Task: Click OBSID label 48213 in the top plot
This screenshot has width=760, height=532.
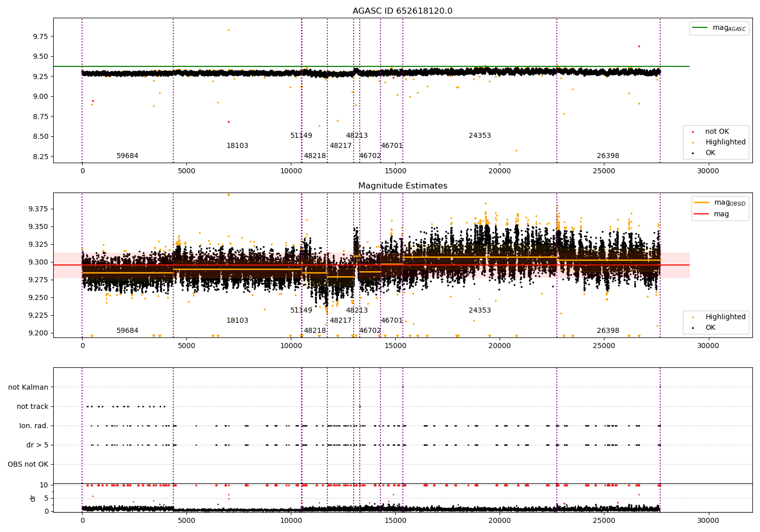Action: click(x=357, y=136)
